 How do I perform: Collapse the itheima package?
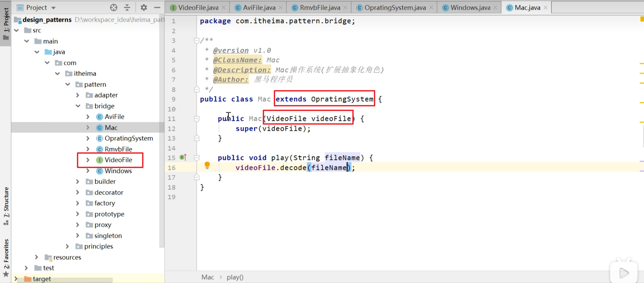[57, 74]
